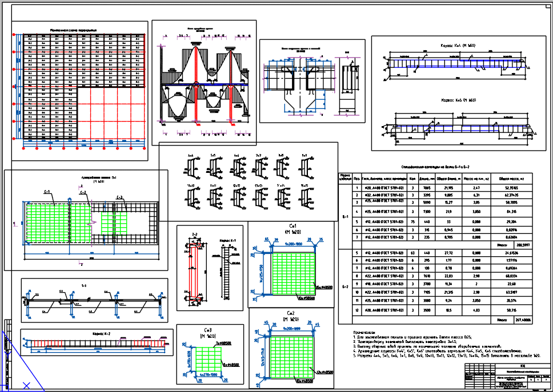Click the 'С-1' leader label on the panel
The width and height of the screenshot is (553, 392).
tap(47, 192)
